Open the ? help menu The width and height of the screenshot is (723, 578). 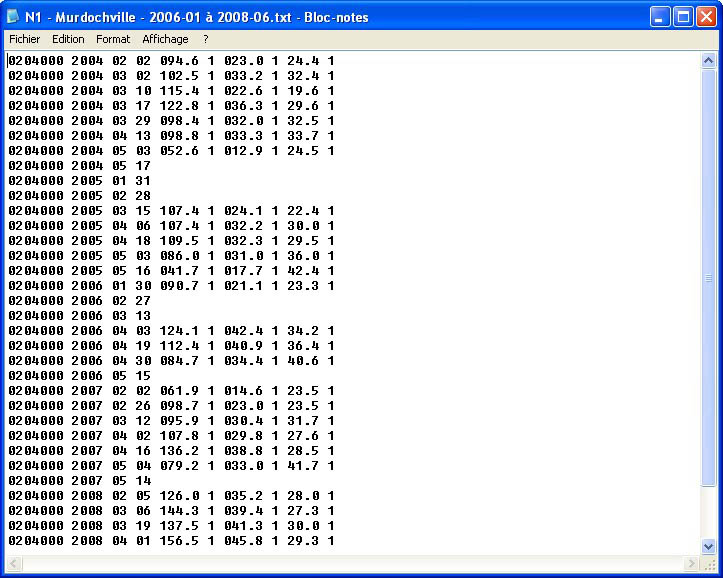pyautogui.click(x=206, y=39)
